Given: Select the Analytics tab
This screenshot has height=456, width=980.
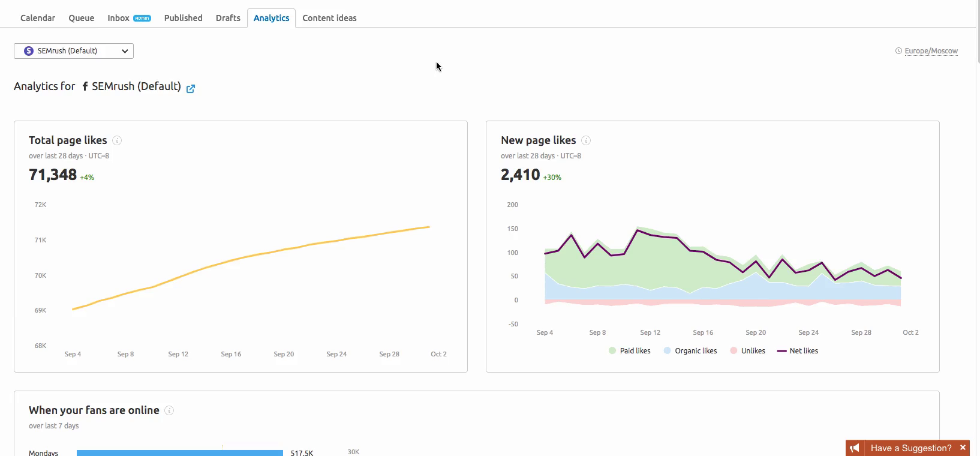Looking at the screenshot, I should pyautogui.click(x=271, y=18).
